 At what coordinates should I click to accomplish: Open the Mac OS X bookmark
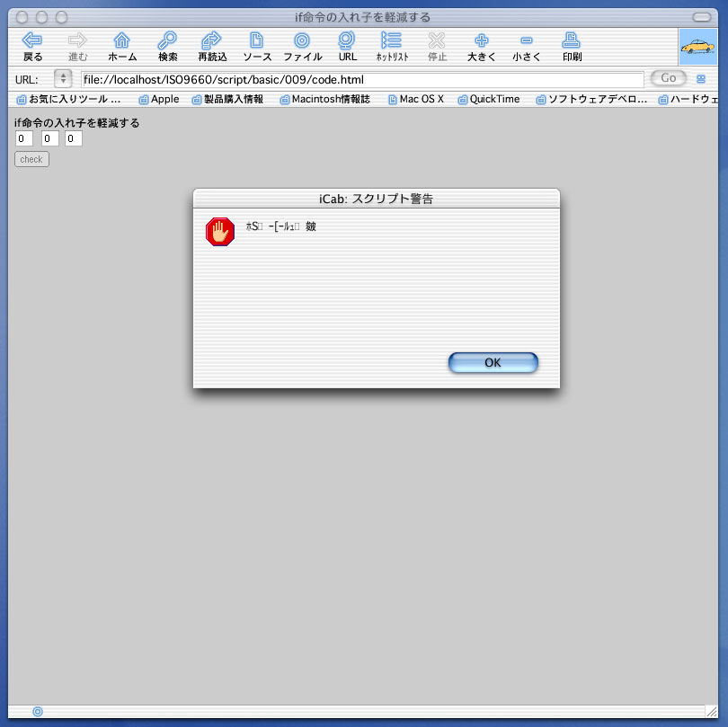[x=416, y=100]
